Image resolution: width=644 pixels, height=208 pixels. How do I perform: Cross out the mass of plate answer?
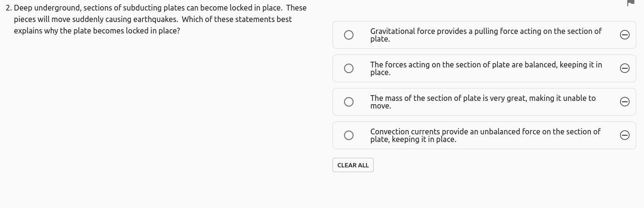tap(624, 102)
